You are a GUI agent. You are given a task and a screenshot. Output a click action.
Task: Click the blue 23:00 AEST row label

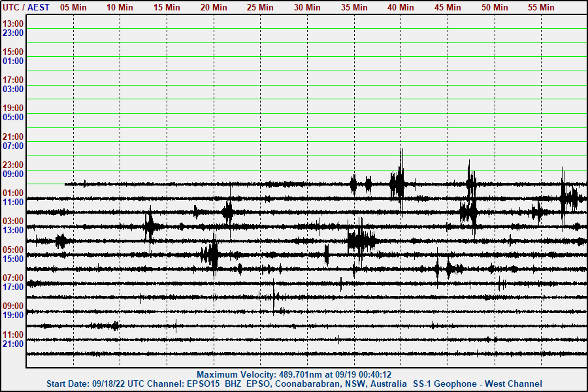point(13,33)
